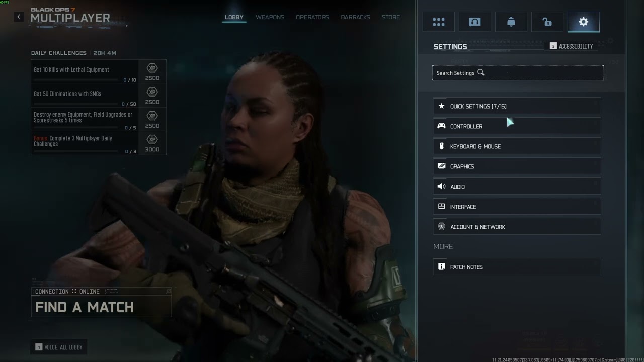Image resolution: width=644 pixels, height=362 pixels.
Task: Click the gamepad icon next to Controller
Action: click(441, 126)
